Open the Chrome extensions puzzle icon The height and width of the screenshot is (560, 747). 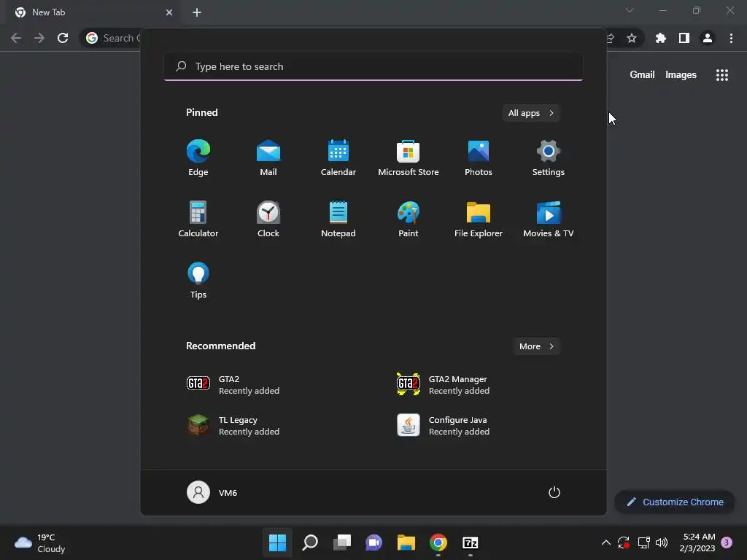point(660,38)
